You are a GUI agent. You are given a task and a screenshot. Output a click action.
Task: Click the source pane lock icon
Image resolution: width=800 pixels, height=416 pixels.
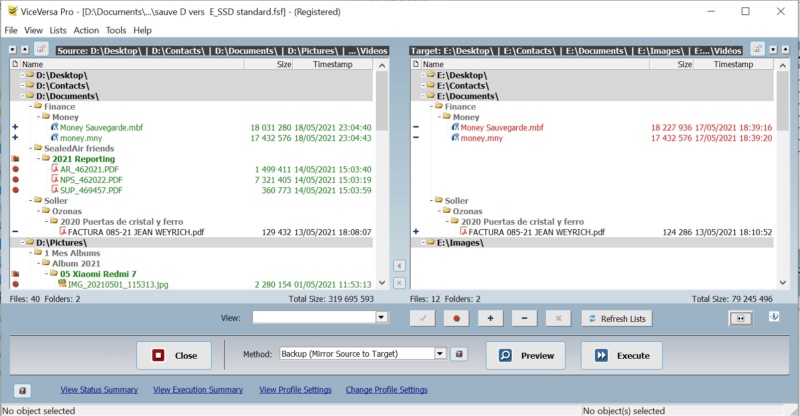[41, 50]
